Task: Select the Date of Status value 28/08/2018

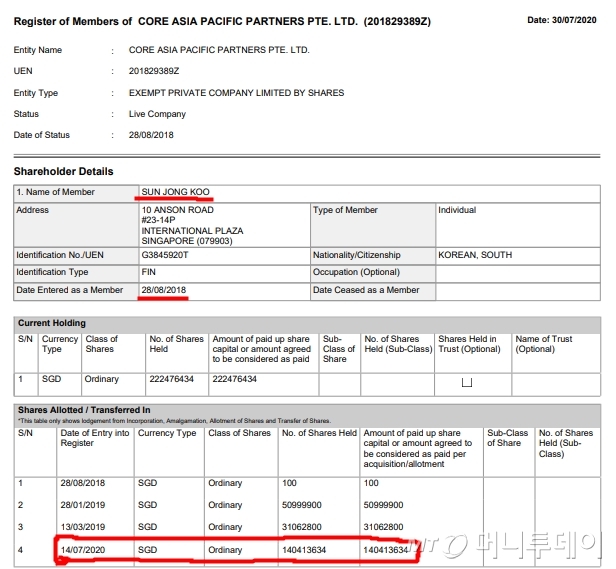Action: 151,135
